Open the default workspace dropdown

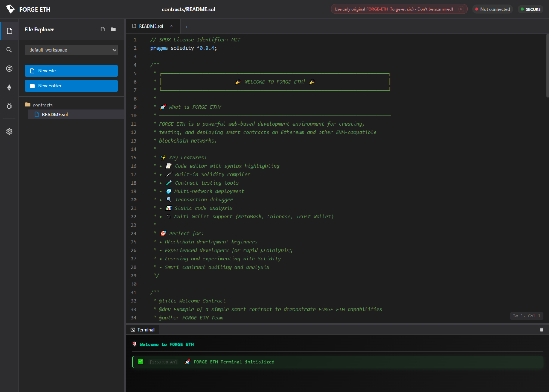pyautogui.click(x=71, y=50)
